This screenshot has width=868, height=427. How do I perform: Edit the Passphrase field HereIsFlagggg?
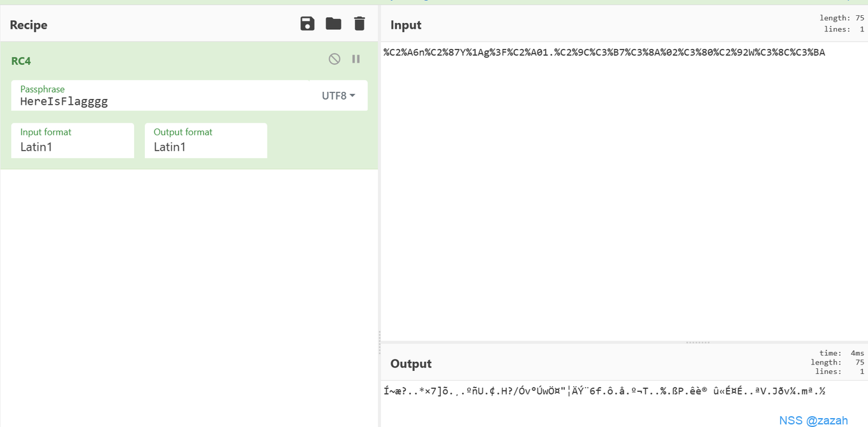point(160,95)
